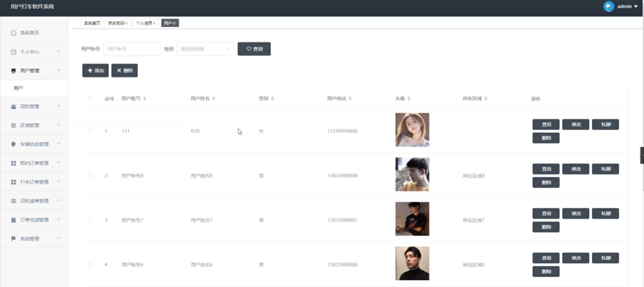
Task: Click the home icon beside 系统首页
Action: pyautogui.click(x=13, y=33)
